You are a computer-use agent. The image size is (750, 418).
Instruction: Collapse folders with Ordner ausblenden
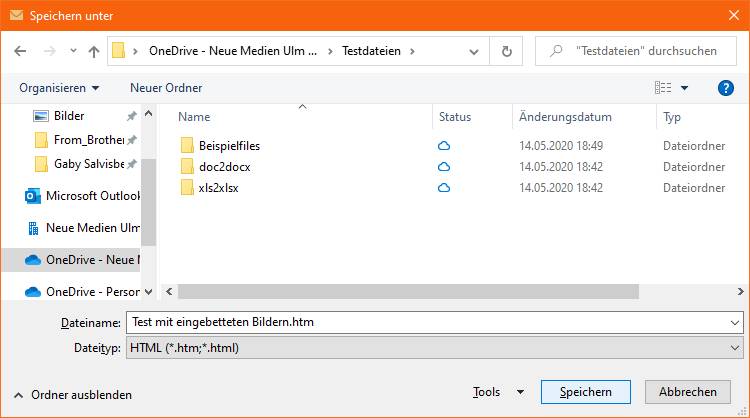(x=72, y=394)
